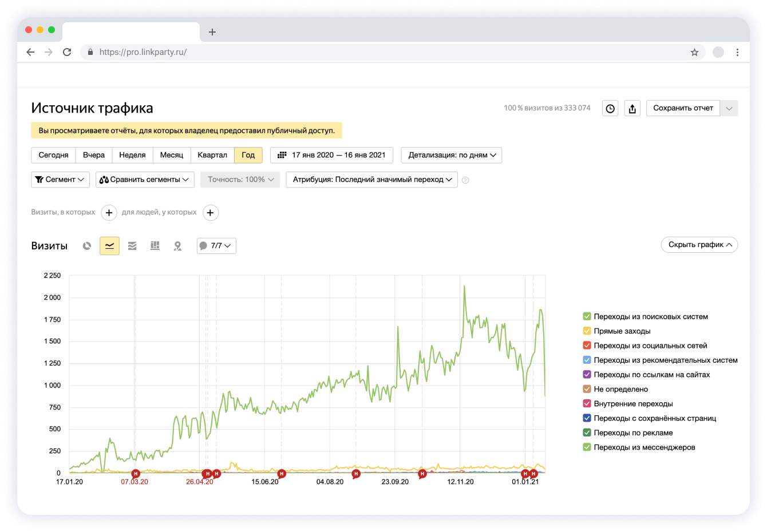This screenshot has width=767, height=532.
Task: Collapse chart with Скрыть график button
Action: click(x=699, y=245)
